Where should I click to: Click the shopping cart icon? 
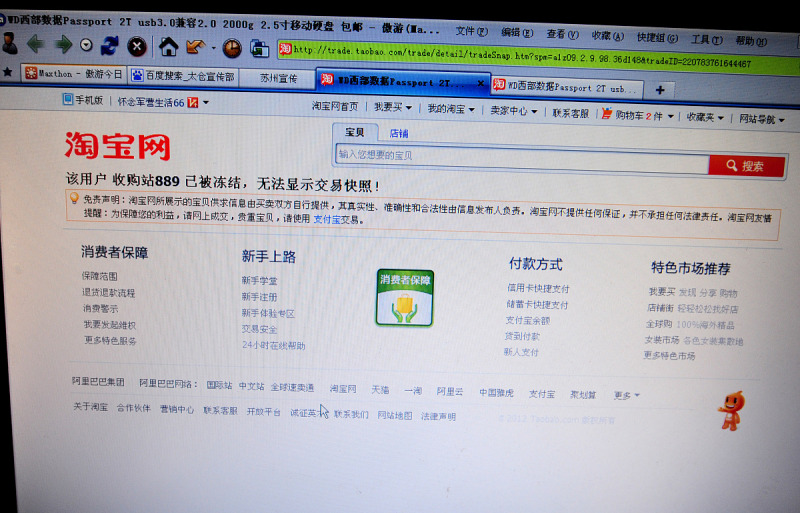[606, 113]
